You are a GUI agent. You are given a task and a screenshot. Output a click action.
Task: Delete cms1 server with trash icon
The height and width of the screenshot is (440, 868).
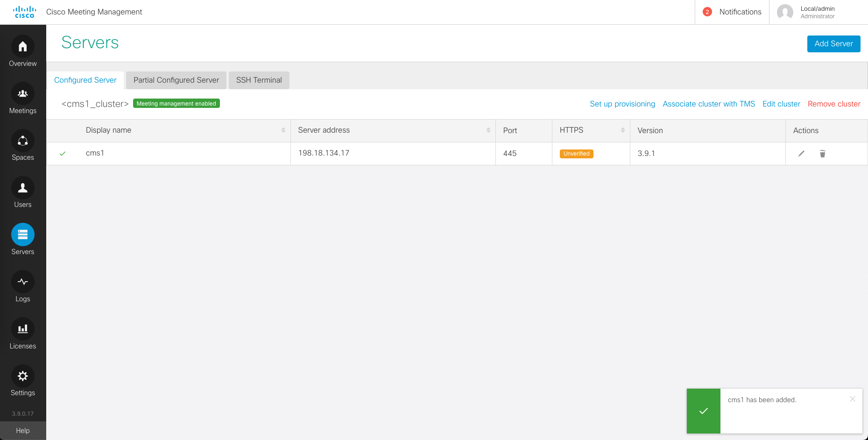click(823, 154)
